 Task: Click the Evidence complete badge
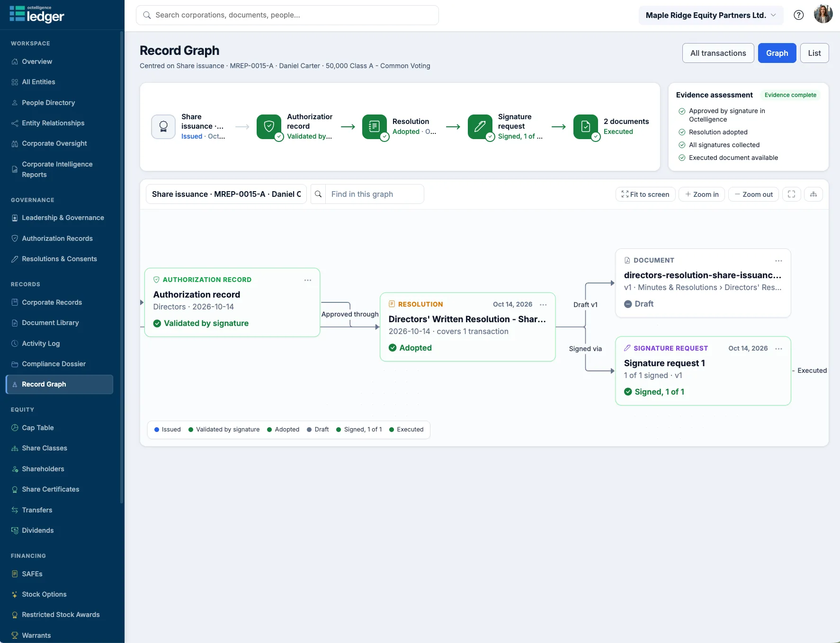[790, 95]
